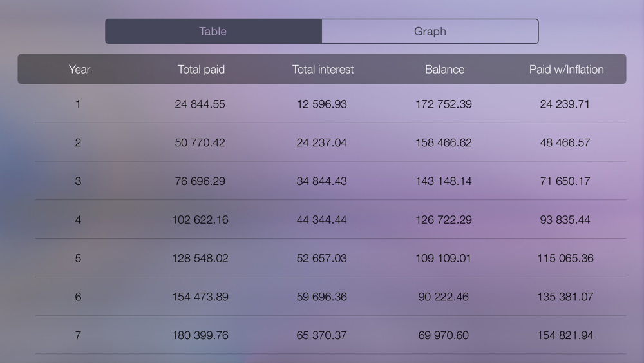Select total paid value 24 844.55

(x=200, y=104)
